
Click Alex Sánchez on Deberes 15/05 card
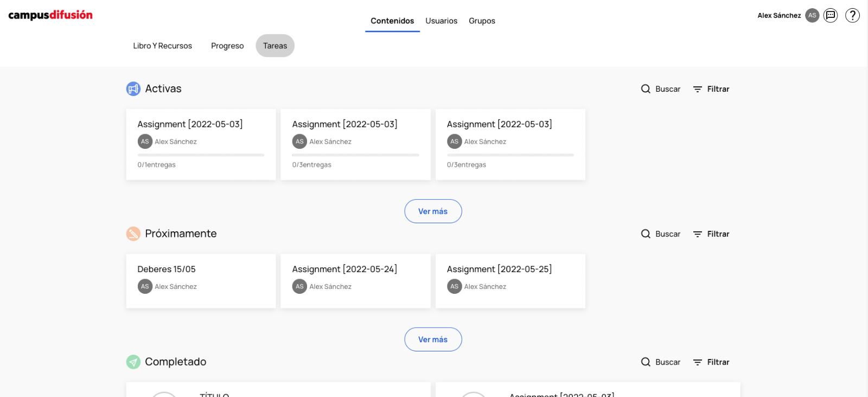point(176,287)
